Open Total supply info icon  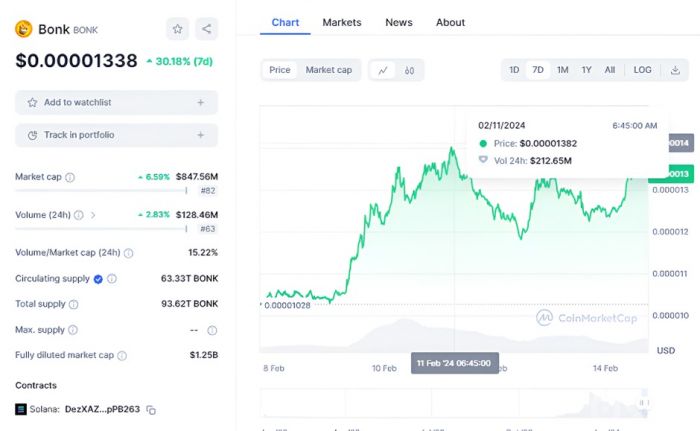pos(74,304)
